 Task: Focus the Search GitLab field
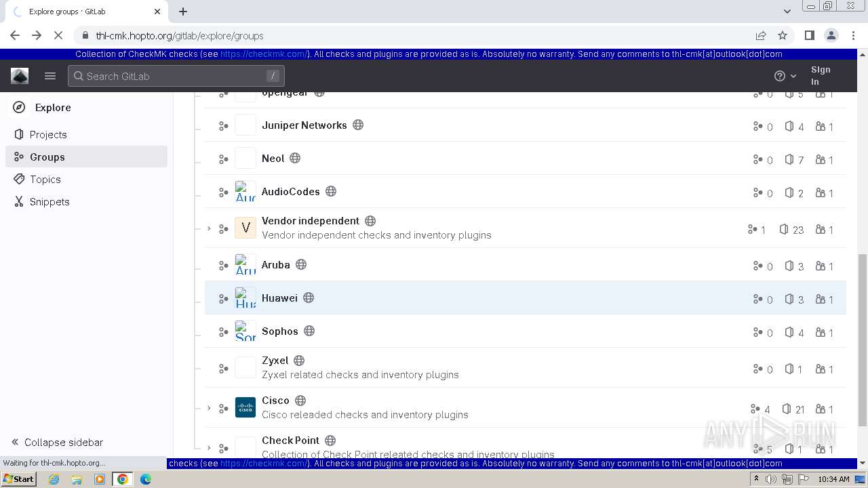click(176, 76)
